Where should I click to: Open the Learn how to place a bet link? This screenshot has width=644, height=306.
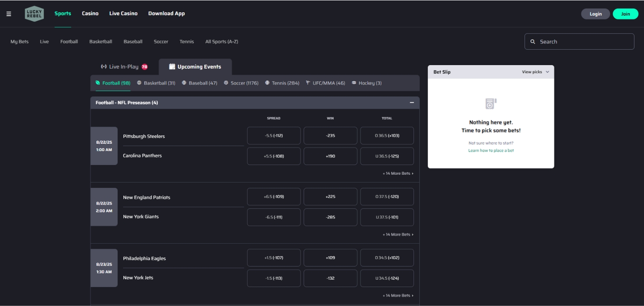coord(490,150)
